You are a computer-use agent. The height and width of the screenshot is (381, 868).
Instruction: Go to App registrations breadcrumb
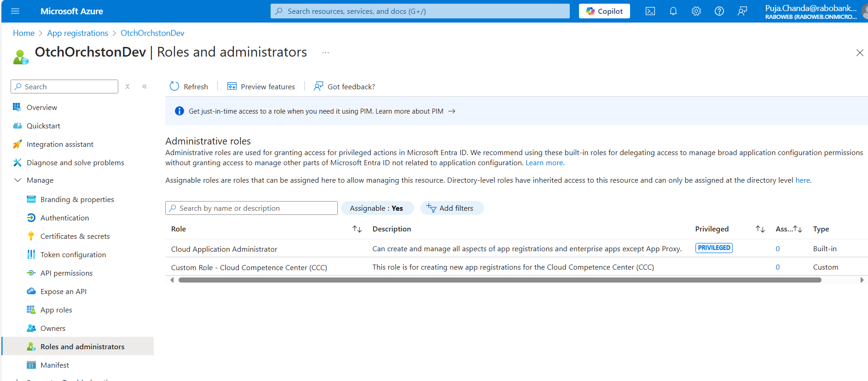(77, 33)
